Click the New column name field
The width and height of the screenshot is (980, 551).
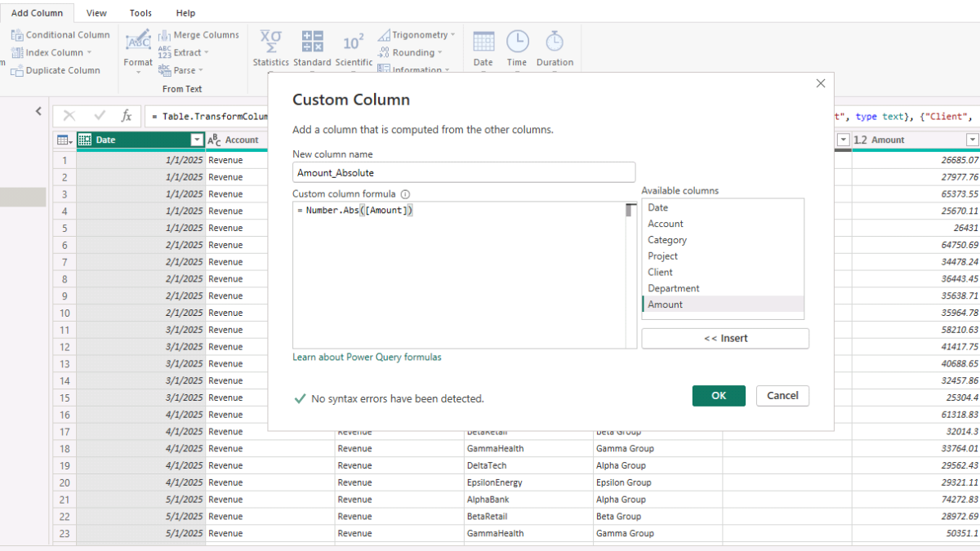(x=463, y=172)
